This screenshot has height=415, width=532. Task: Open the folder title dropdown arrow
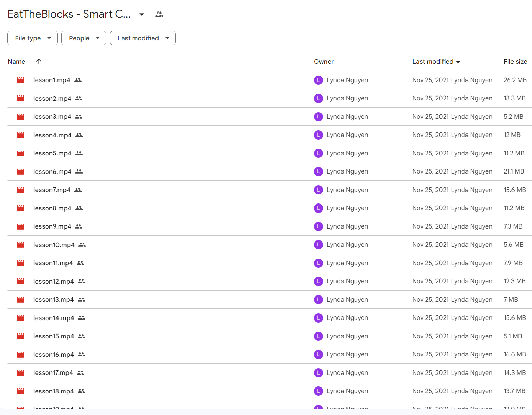142,14
